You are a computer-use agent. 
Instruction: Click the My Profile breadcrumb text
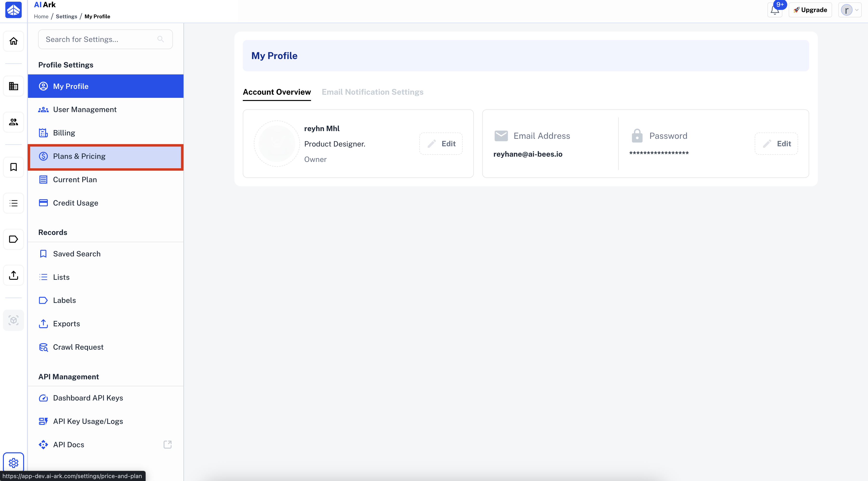coord(97,16)
